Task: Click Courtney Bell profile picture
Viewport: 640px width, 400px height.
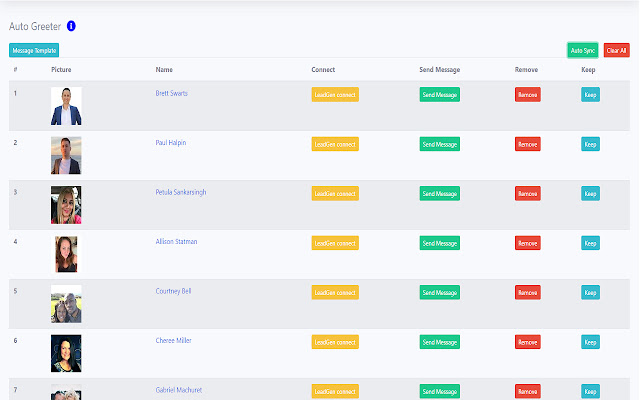Action: pos(66,304)
